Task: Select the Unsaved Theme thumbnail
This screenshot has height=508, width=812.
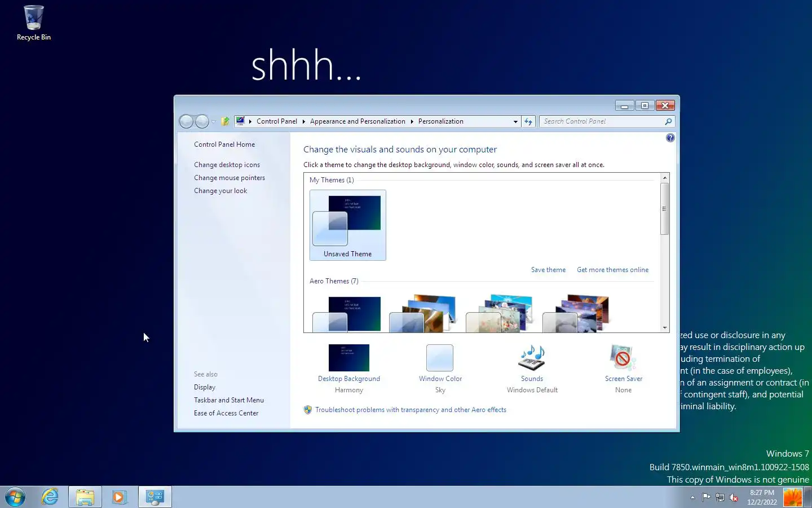Action: [x=348, y=225]
